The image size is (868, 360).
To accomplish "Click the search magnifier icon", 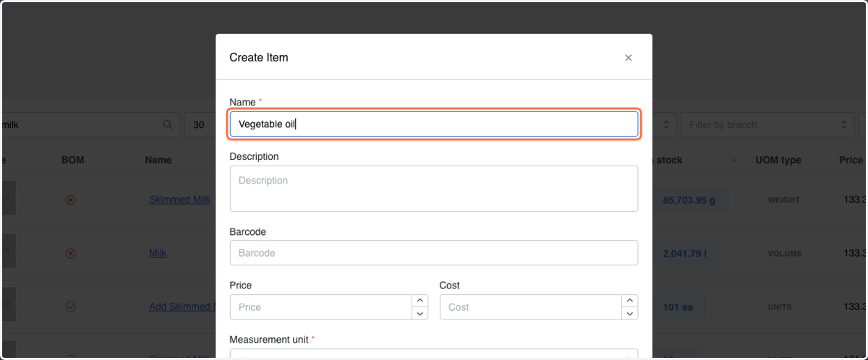I will [168, 125].
